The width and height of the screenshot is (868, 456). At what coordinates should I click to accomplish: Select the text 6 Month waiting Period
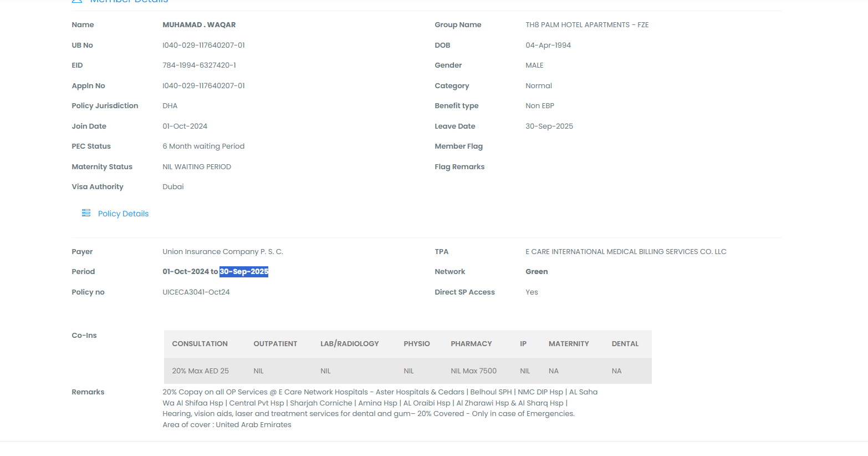pos(203,146)
